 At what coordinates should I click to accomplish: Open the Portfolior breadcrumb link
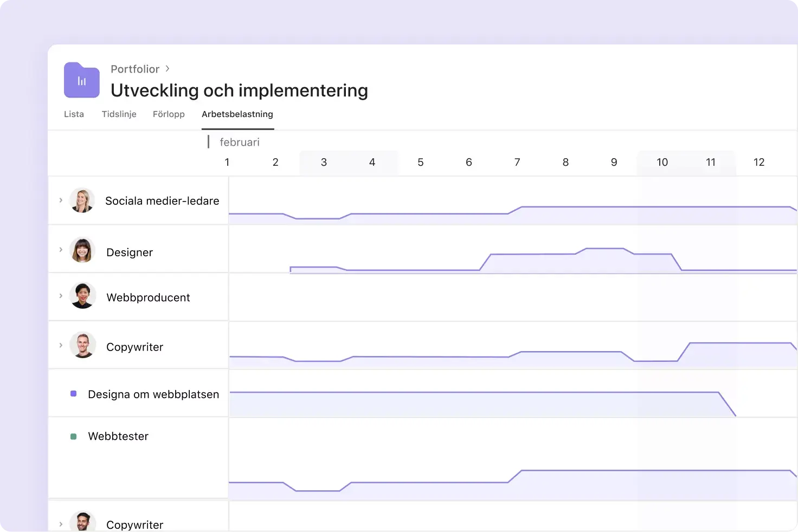[135, 69]
